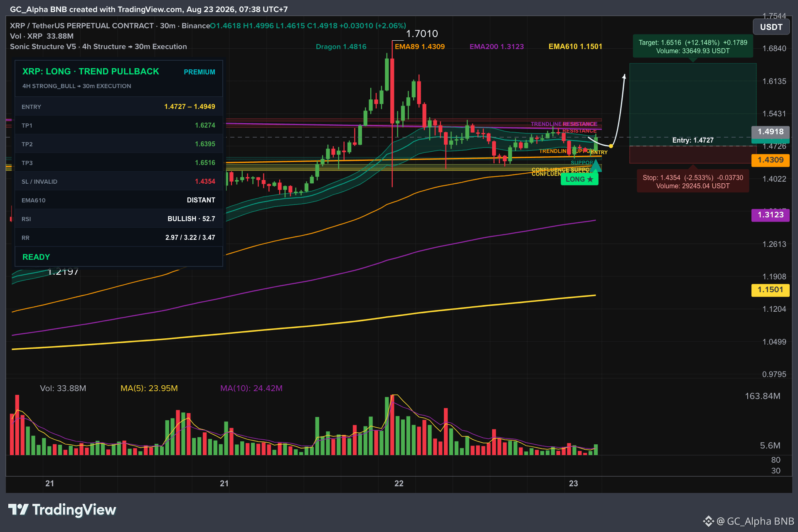This screenshot has width=798, height=532.
Task: Click the 'Sonic Structure V5' indicator title
Action: [43, 47]
